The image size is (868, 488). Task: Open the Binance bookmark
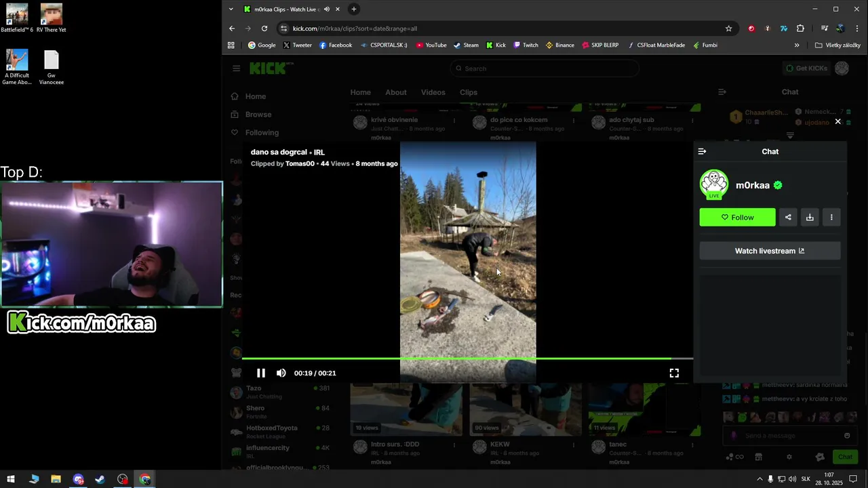pyautogui.click(x=559, y=45)
